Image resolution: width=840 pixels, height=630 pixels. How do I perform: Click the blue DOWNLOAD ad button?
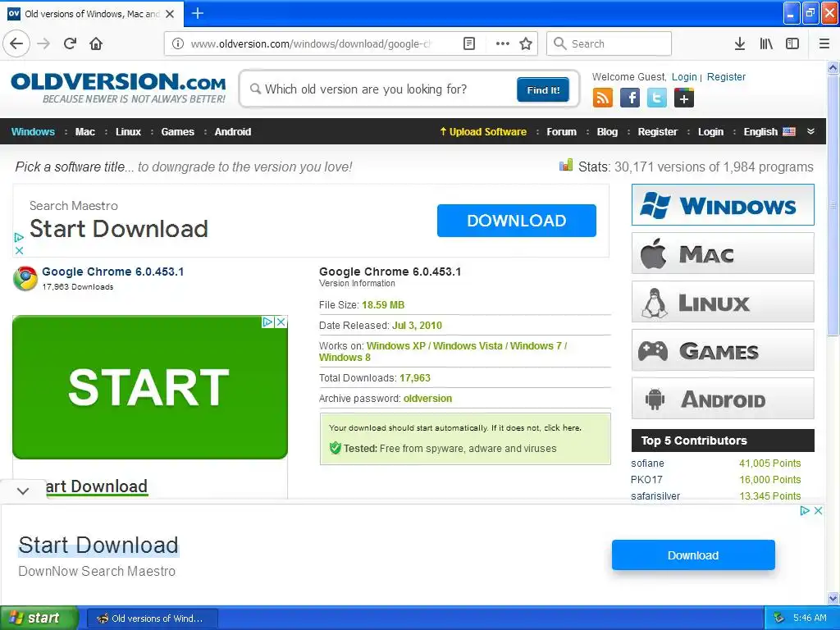tap(517, 220)
